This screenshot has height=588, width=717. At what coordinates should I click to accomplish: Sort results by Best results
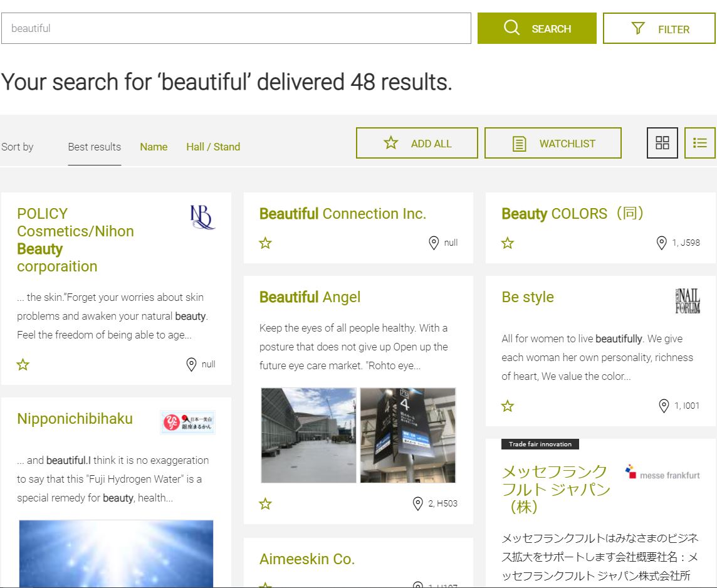tap(94, 147)
